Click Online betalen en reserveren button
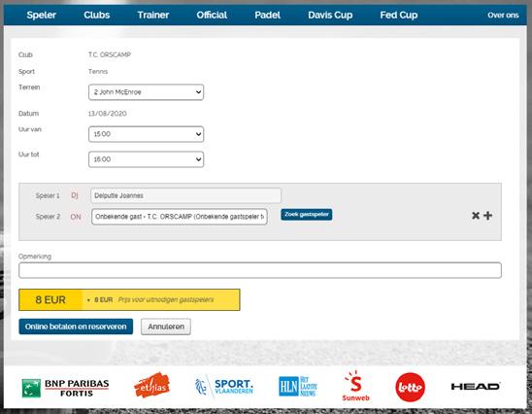The width and height of the screenshot is (532, 414). click(x=76, y=327)
